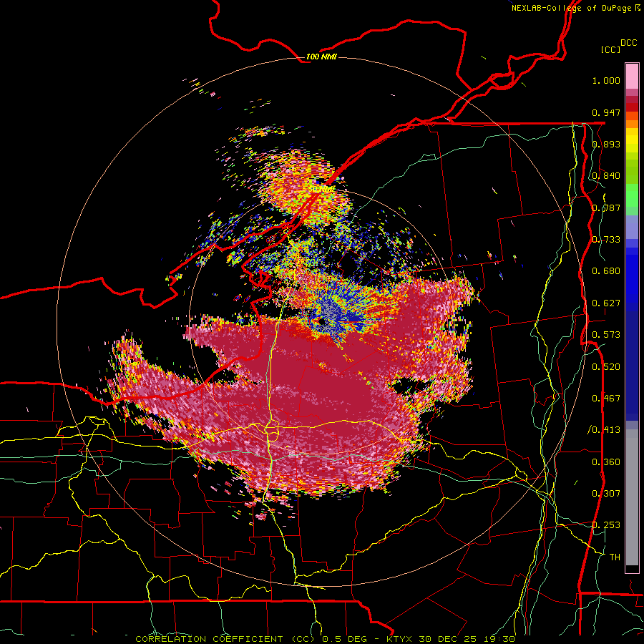
Task: Select the 0.253 scale value
Action: coord(606,525)
